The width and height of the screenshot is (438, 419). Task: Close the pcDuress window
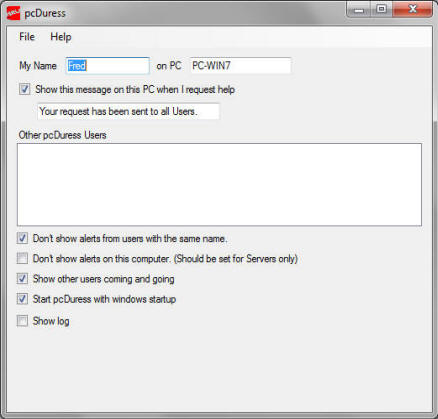pyautogui.click(x=413, y=9)
